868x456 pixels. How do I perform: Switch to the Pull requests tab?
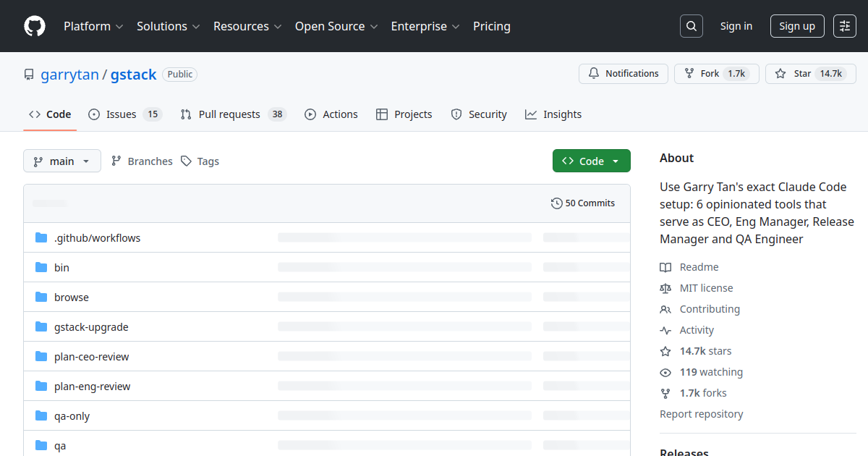pos(233,114)
